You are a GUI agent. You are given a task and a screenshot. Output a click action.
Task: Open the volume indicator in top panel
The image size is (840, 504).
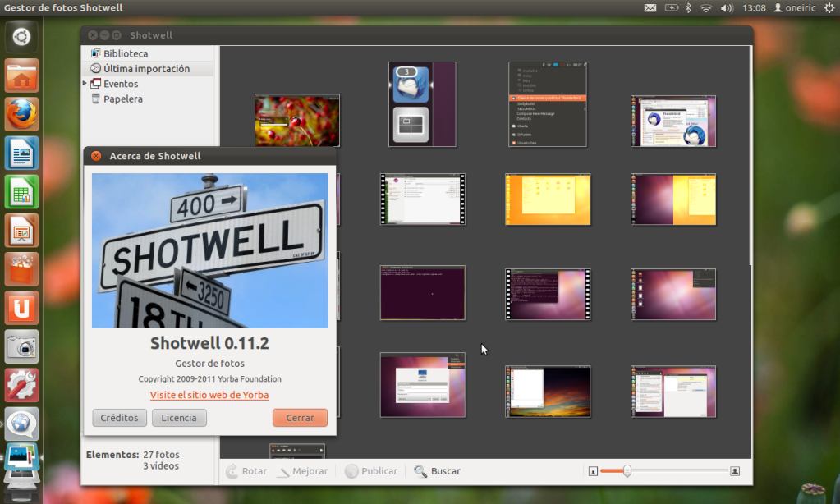[727, 8]
